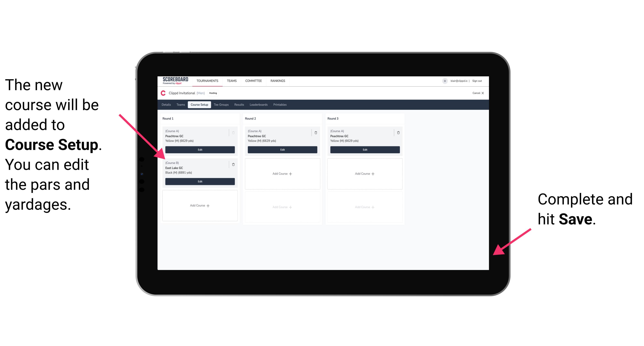Viewport: 644px width, 346px height.
Task: Select the Leaderboards tab
Action: click(x=257, y=105)
